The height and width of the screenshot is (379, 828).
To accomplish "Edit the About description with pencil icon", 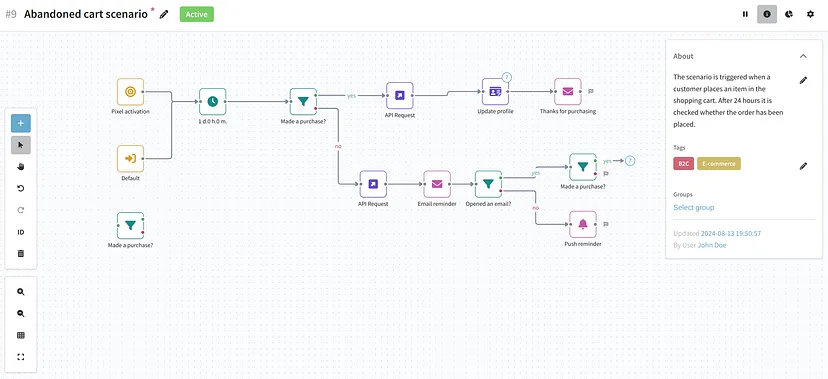I will 803,80.
